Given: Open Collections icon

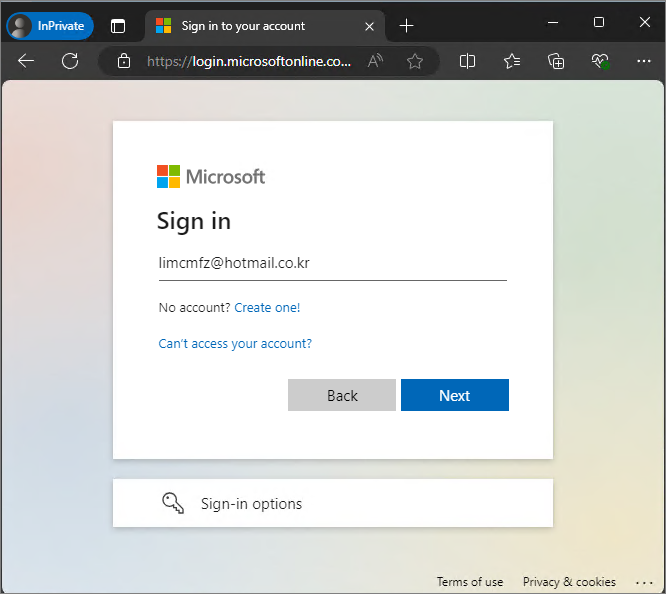Looking at the screenshot, I should pyautogui.click(x=556, y=61).
